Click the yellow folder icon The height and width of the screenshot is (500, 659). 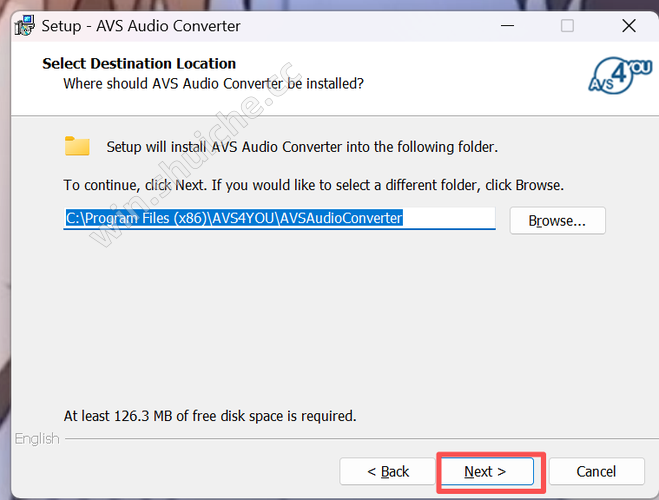click(x=77, y=146)
